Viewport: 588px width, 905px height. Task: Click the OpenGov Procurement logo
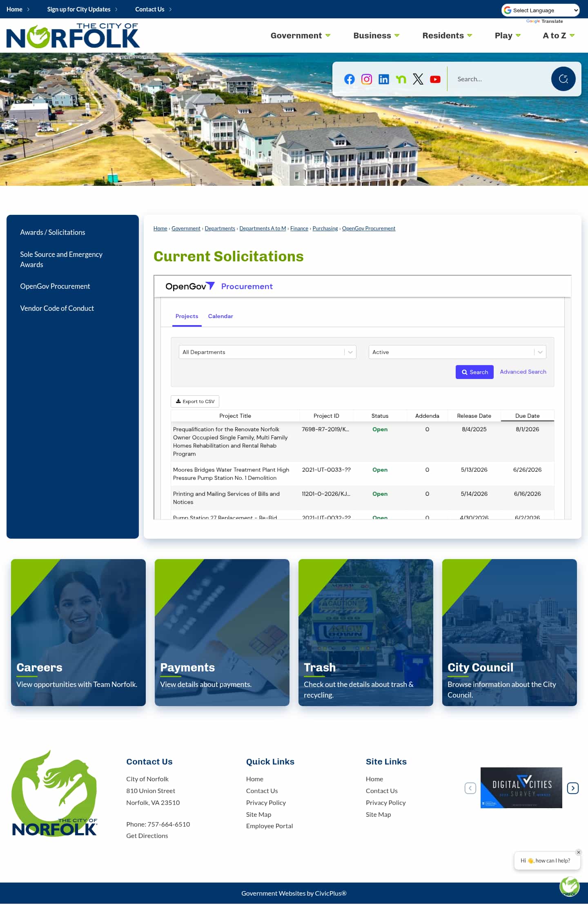tap(219, 286)
